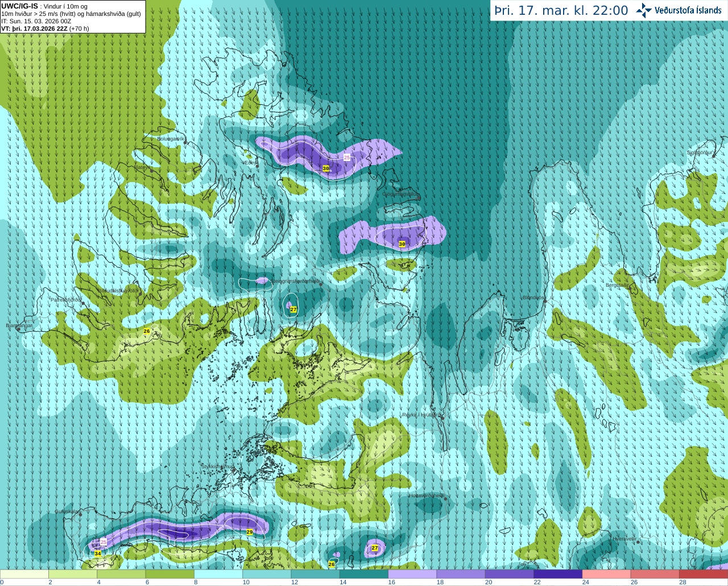728x586 pixels.
Task: Select the Bolungarvík station label
Action: point(171,139)
